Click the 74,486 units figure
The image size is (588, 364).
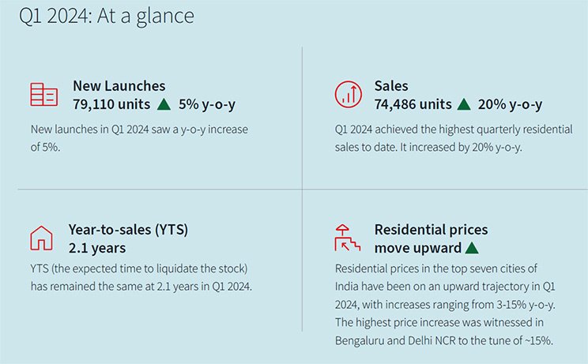point(413,104)
